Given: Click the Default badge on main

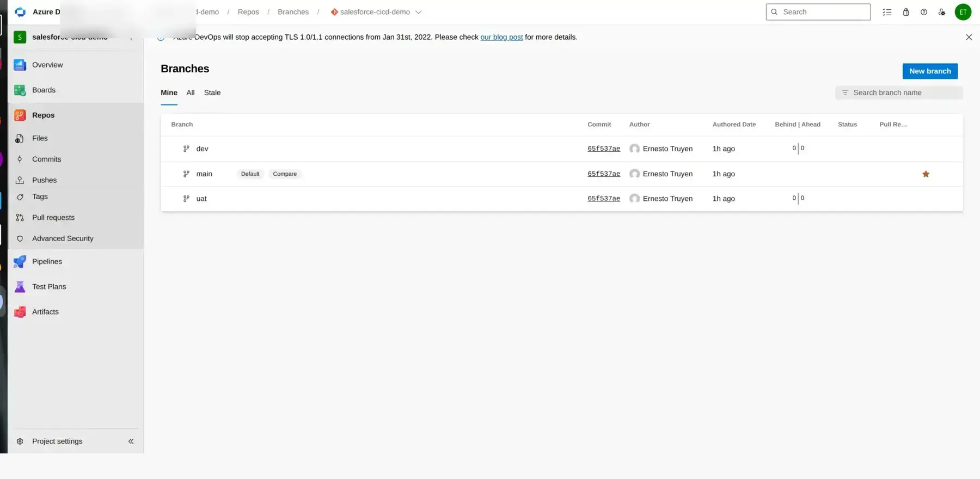Looking at the screenshot, I should click(250, 174).
